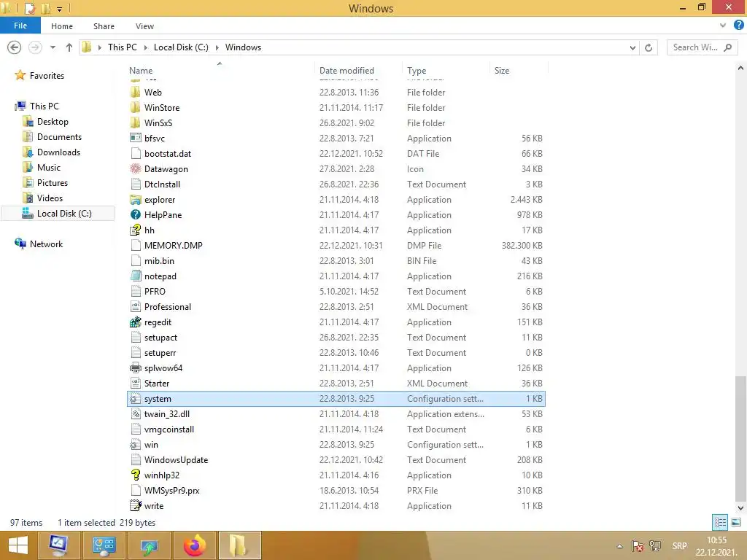Open Firefox from the taskbar
The width and height of the screenshot is (747, 560).
tap(195, 545)
